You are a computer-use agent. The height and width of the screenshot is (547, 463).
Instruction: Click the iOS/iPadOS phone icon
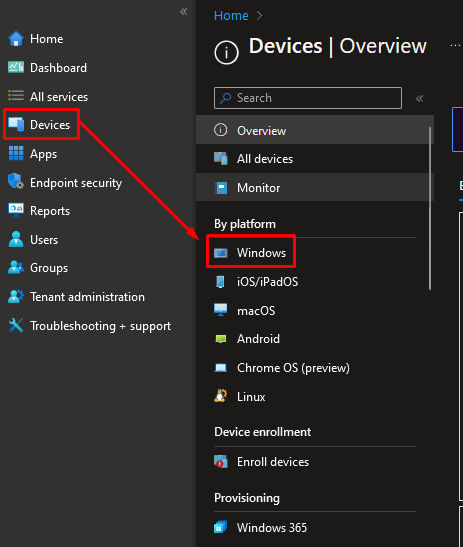[x=220, y=282]
